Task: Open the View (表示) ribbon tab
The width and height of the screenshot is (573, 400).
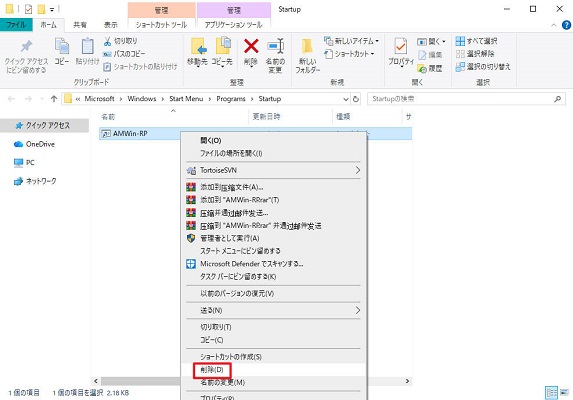Action: pyautogui.click(x=110, y=25)
